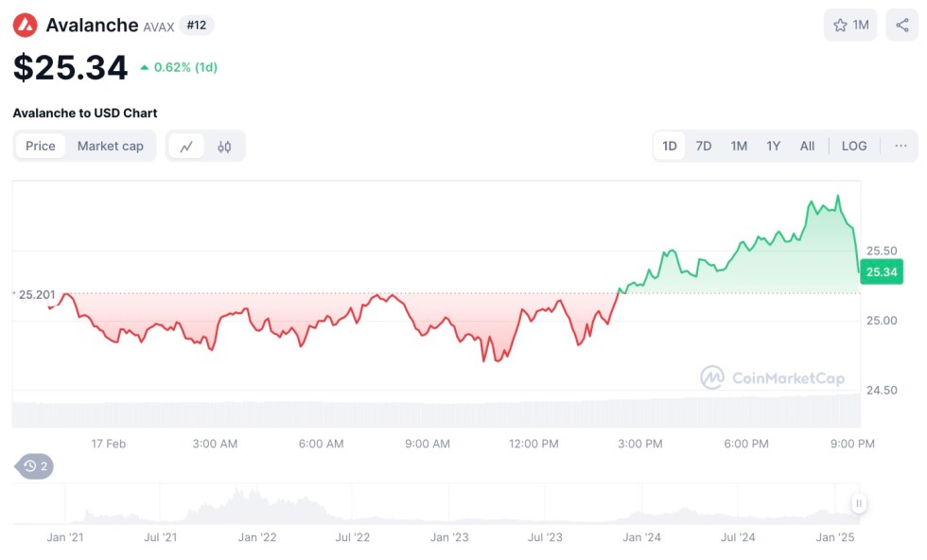Open the three-dots more options menu
Image resolution: width=927 pixels, height=560 pixels.
pyautogui.click(x=901, y=146)
